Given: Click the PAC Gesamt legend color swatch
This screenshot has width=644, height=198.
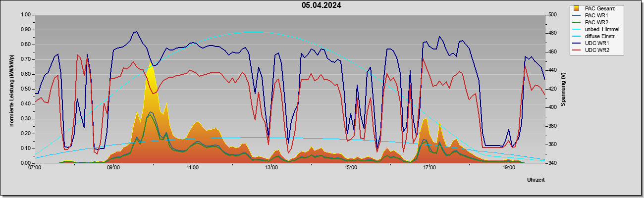Looking at the screenshot, I should tap(577, 8).
